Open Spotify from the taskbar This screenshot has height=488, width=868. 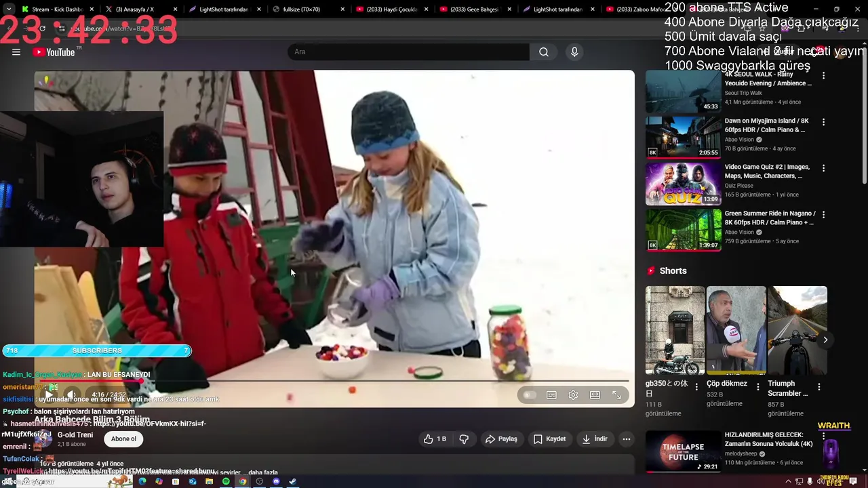[226, 481]
